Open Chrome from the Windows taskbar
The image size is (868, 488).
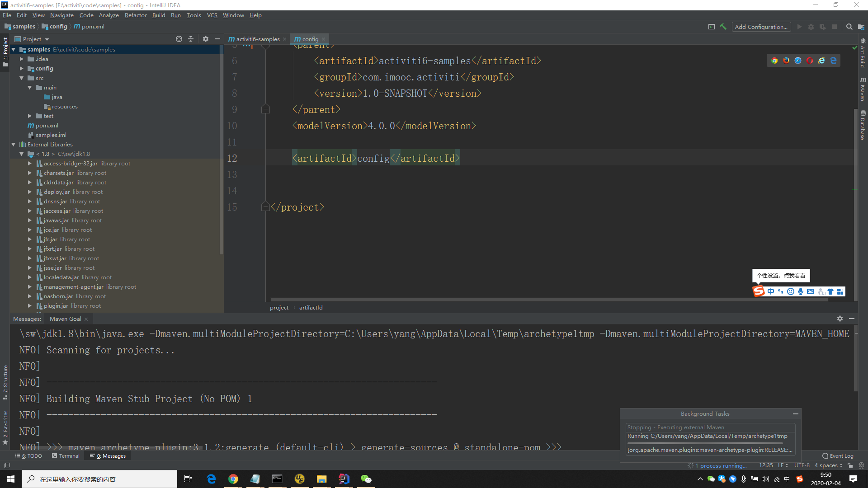tap(233, 479)
